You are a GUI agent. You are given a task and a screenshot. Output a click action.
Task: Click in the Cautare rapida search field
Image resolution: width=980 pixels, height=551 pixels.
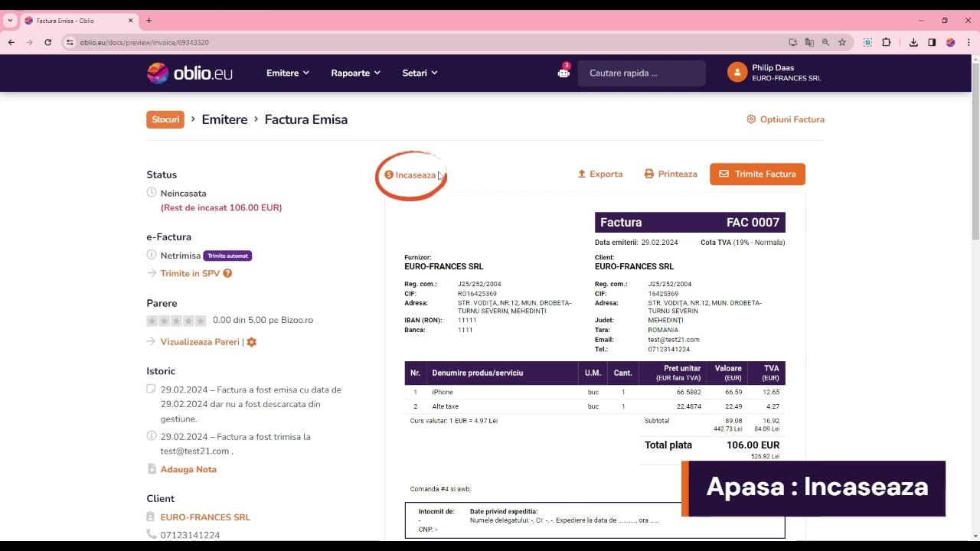click(642, 73)
